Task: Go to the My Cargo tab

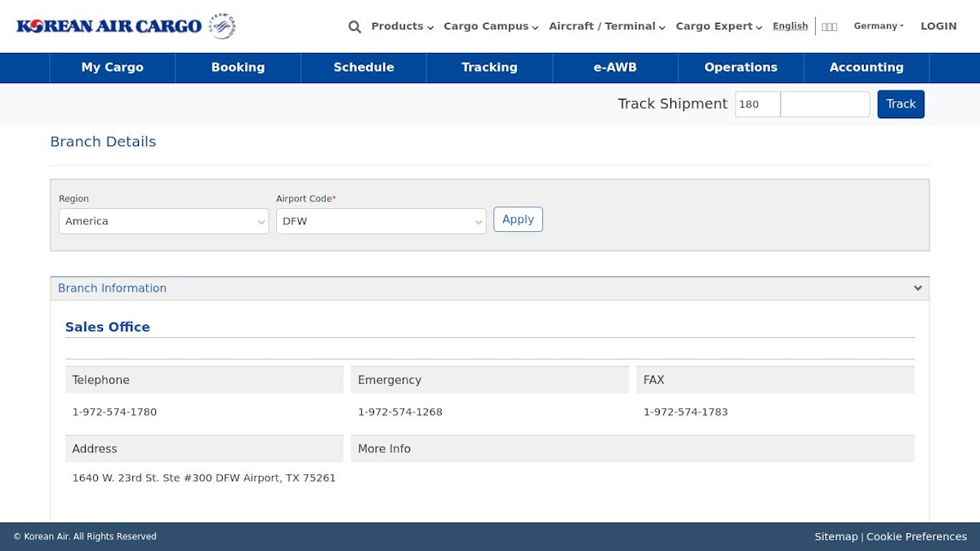Action: (113, 68)
